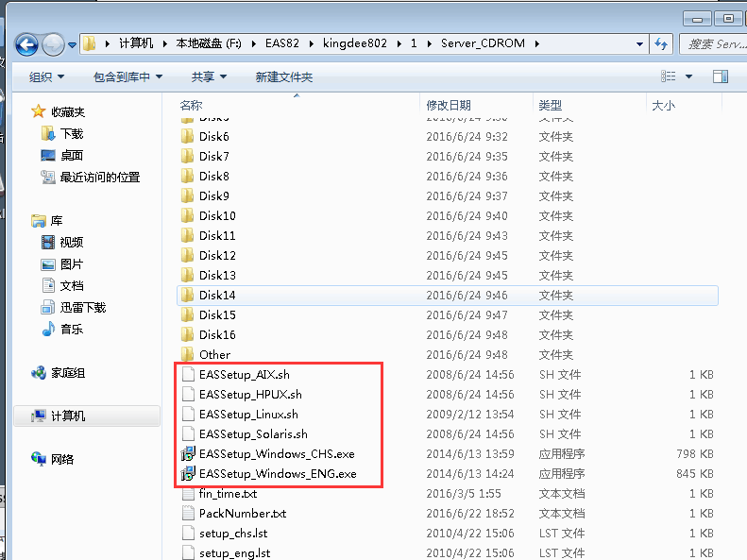Sort by 类型 column header
The image size is (747, 560).
pyautogui.click(x=551, y=105)
